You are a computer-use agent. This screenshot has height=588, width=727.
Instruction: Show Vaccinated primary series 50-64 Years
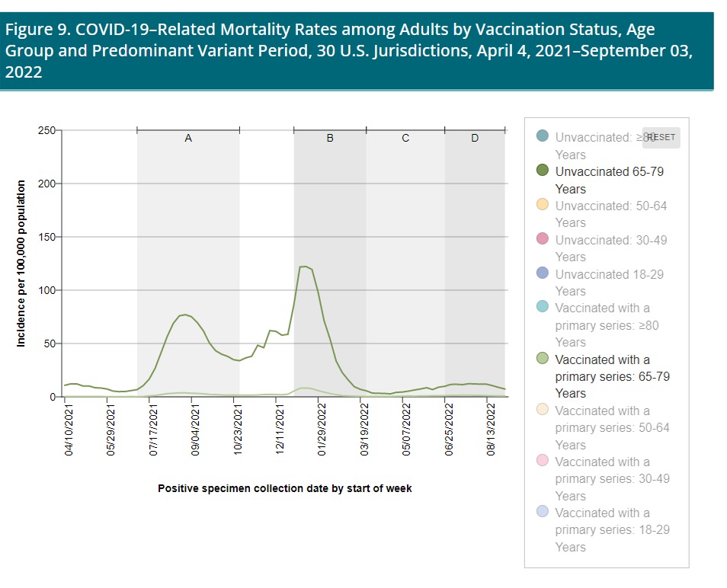click(x=542, y=411)
